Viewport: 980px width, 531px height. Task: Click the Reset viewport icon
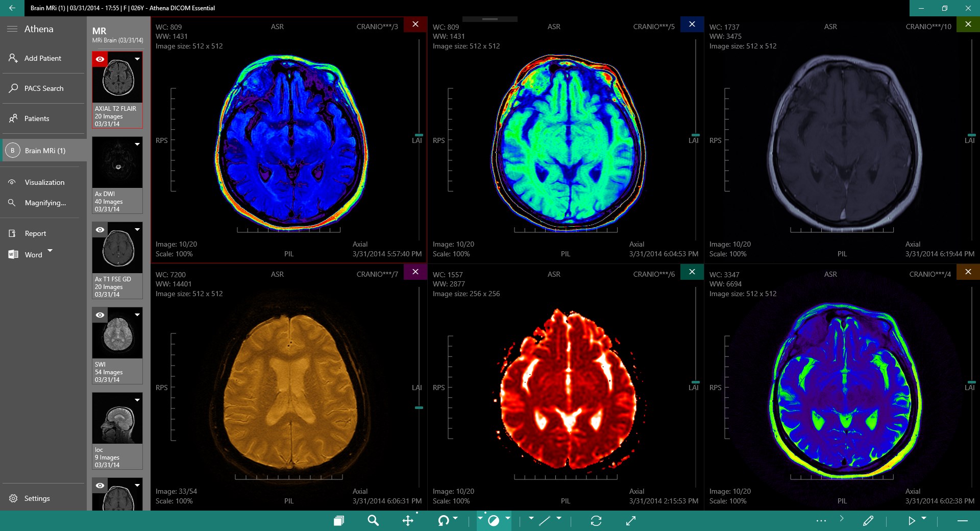[596, 521]
